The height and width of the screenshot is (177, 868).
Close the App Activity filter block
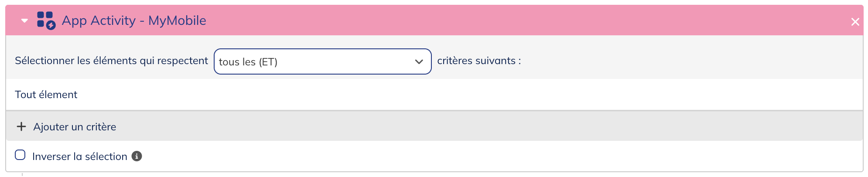click(x=855, y=22)
